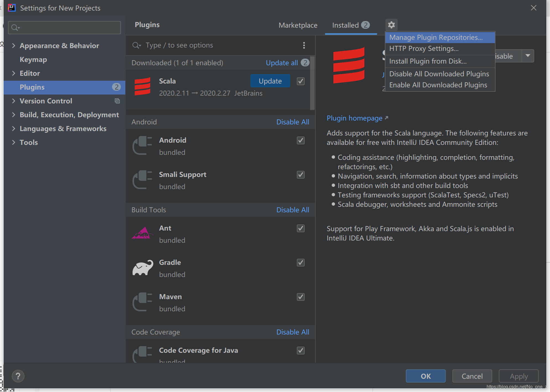
Task: Click the Android plugin icon
Action: point(142,145)
